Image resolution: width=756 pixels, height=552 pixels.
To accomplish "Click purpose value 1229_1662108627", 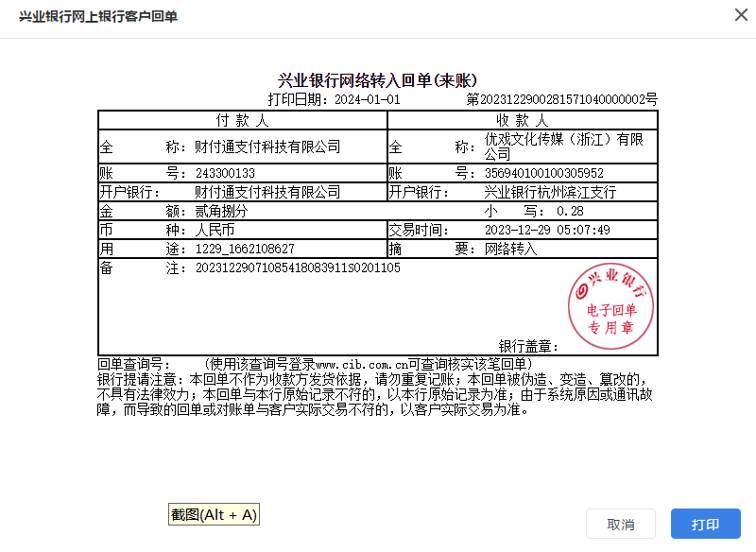I will (x=245, y=249).
